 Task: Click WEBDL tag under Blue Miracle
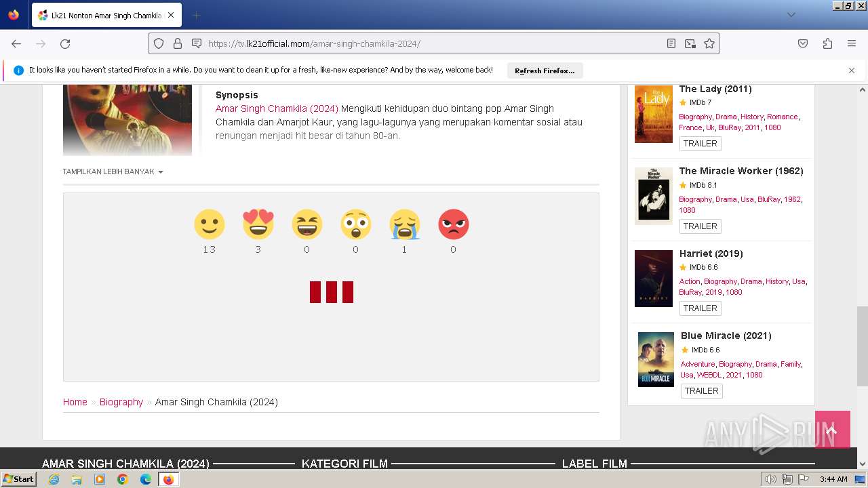coord(709,375)
